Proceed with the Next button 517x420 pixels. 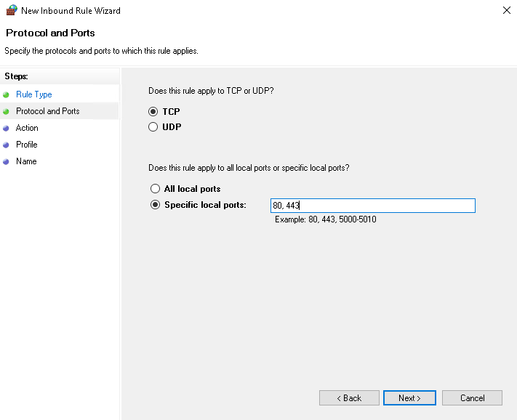409,397
